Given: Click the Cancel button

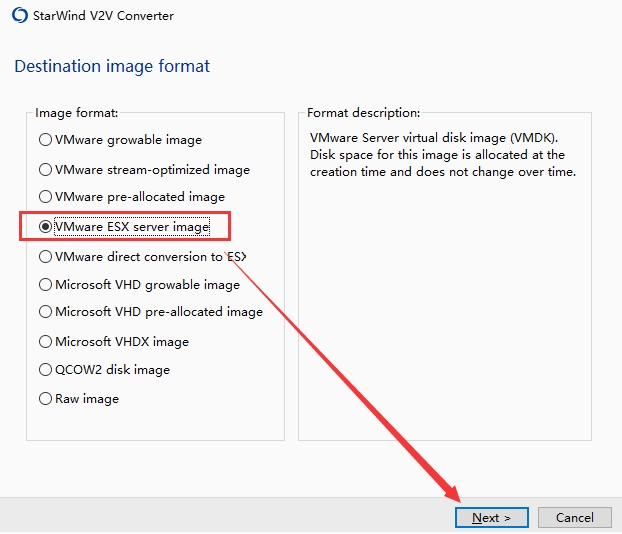Looking at the screenshot, I should click(x=574, y=517).
